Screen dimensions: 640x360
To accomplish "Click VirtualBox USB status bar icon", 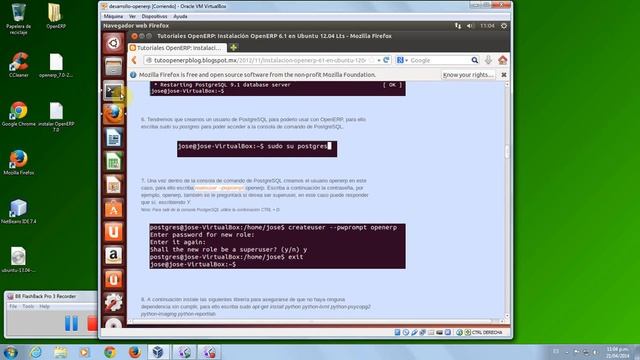I will coord(414,333).
